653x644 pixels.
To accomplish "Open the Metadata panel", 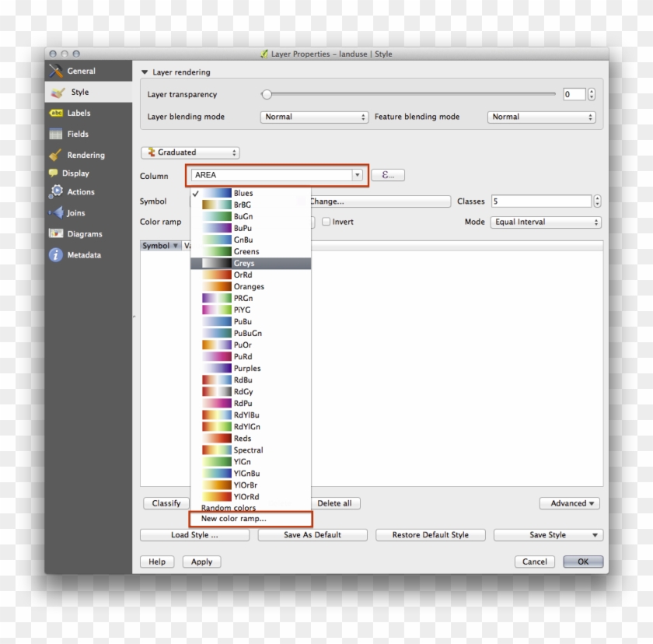I will coord(81,254).
